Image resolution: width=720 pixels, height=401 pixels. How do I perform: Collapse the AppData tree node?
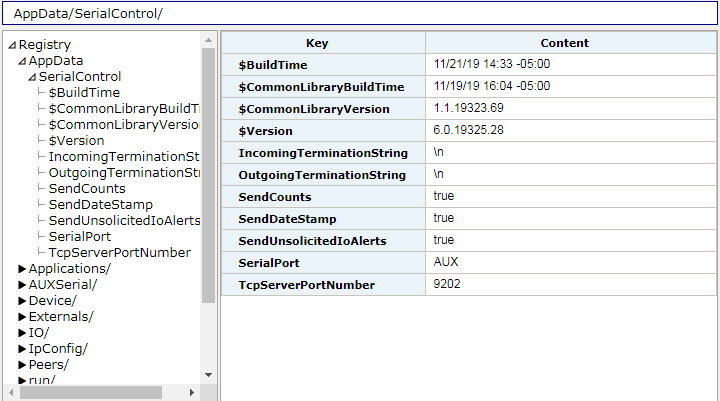pyautogui.click(x=22, y=61)
